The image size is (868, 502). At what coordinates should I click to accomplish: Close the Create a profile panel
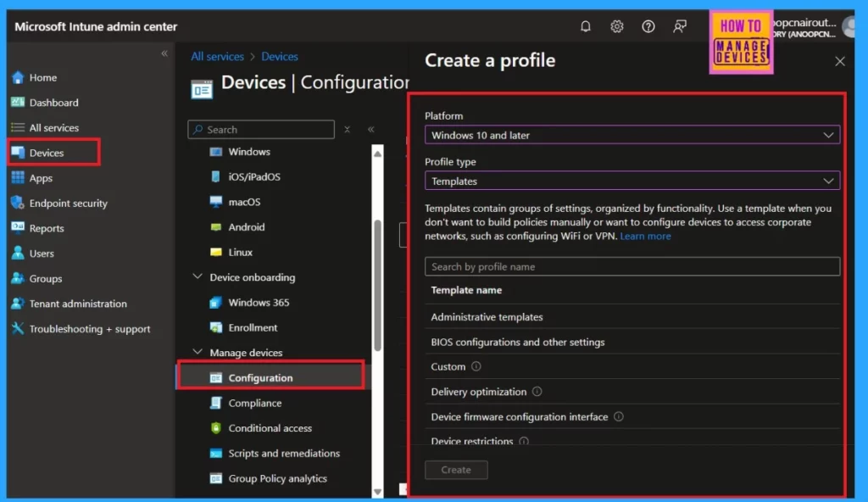840,61
